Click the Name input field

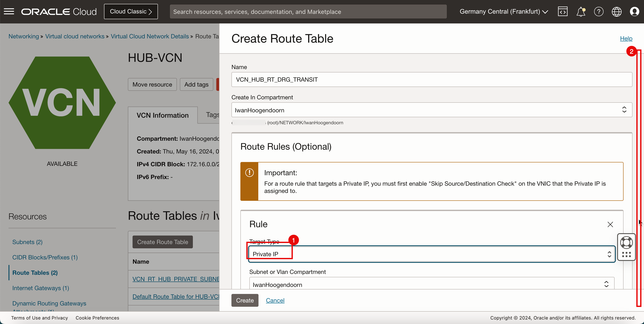pos(432,79)
